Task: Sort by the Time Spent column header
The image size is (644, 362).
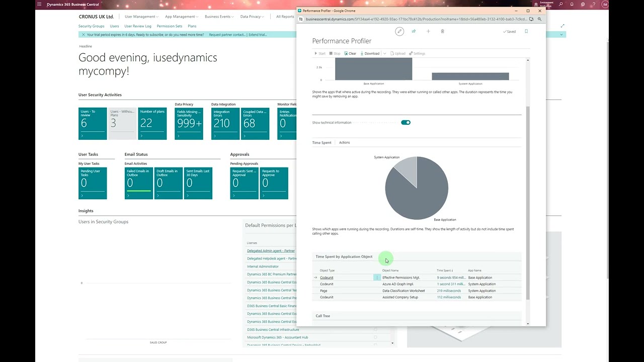Action: tap(445, 270)
